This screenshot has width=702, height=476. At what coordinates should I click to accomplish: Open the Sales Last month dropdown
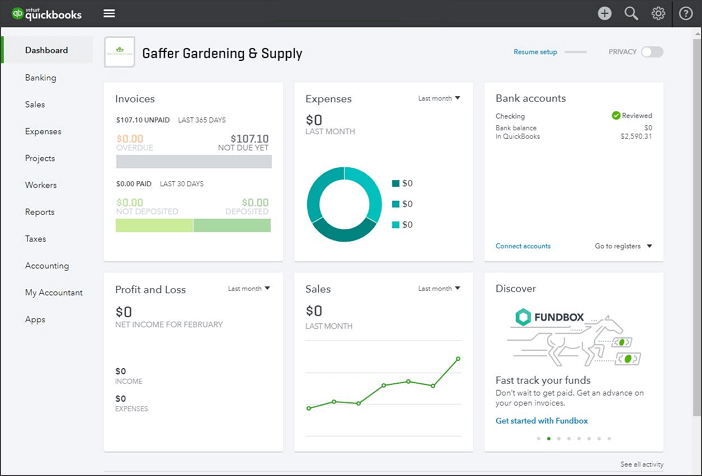pyautogui.click(x=439, y=288)
